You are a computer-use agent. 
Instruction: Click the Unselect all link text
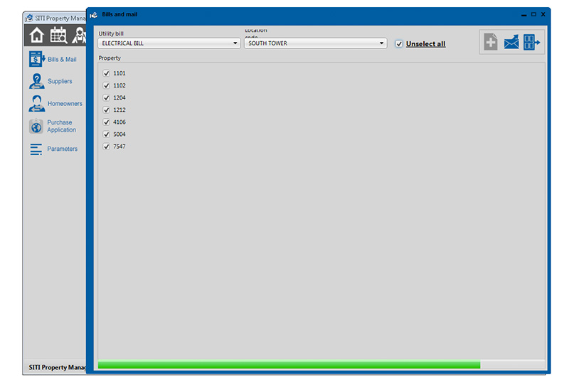click(x=425, y=44)
